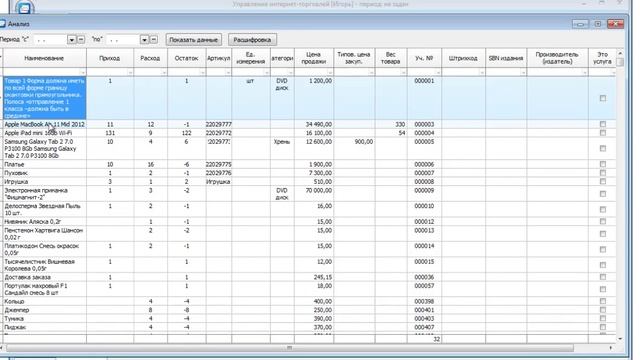Toggle service checkbox for Пуховик row

[603, 173]
